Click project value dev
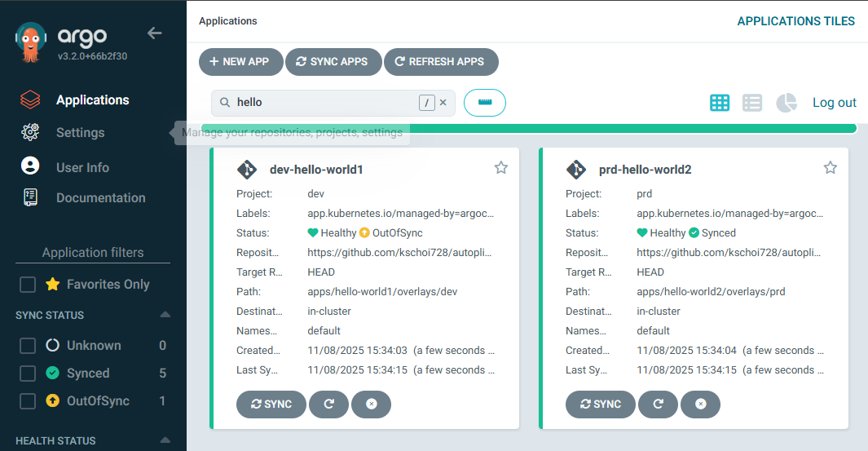 click(x=315, y=194)
